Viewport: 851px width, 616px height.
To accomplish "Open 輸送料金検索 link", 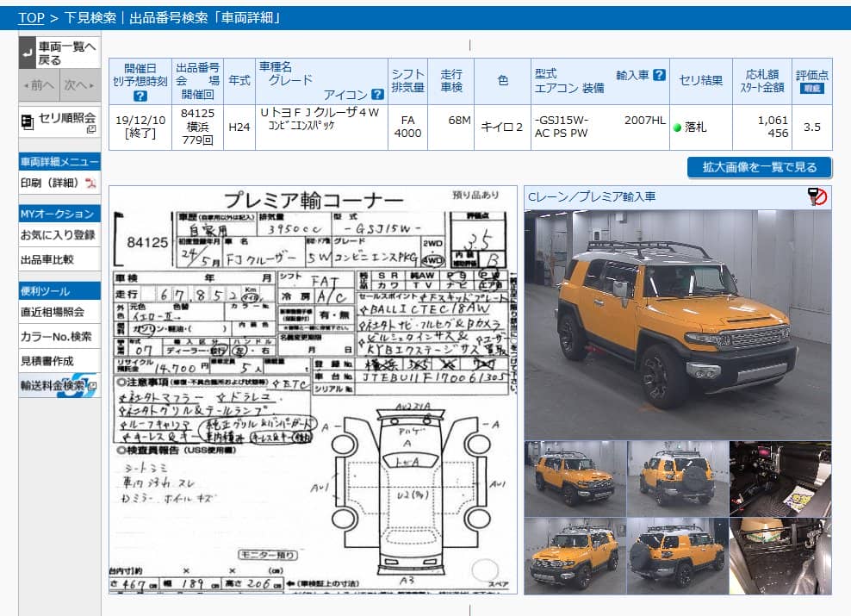I will [x=59, y=385].
